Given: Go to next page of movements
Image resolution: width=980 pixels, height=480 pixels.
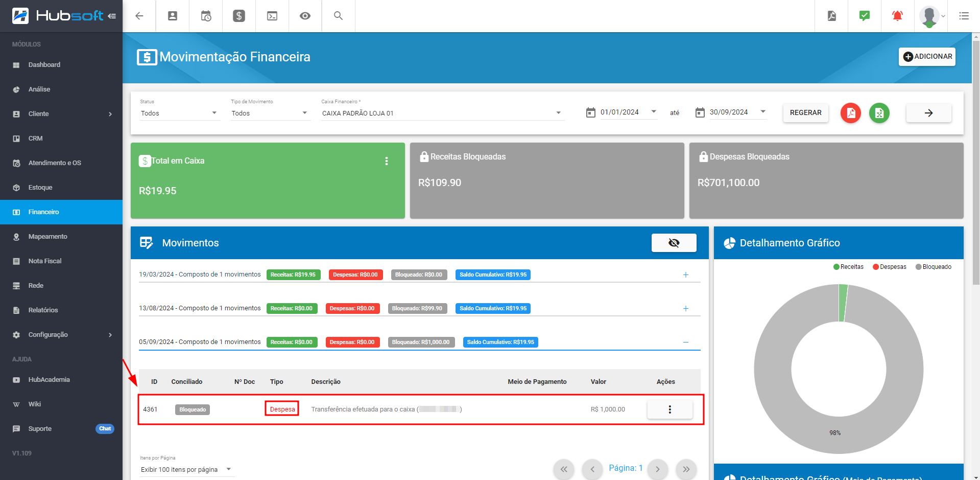Looking at the screenshot, I should point(658,469).
